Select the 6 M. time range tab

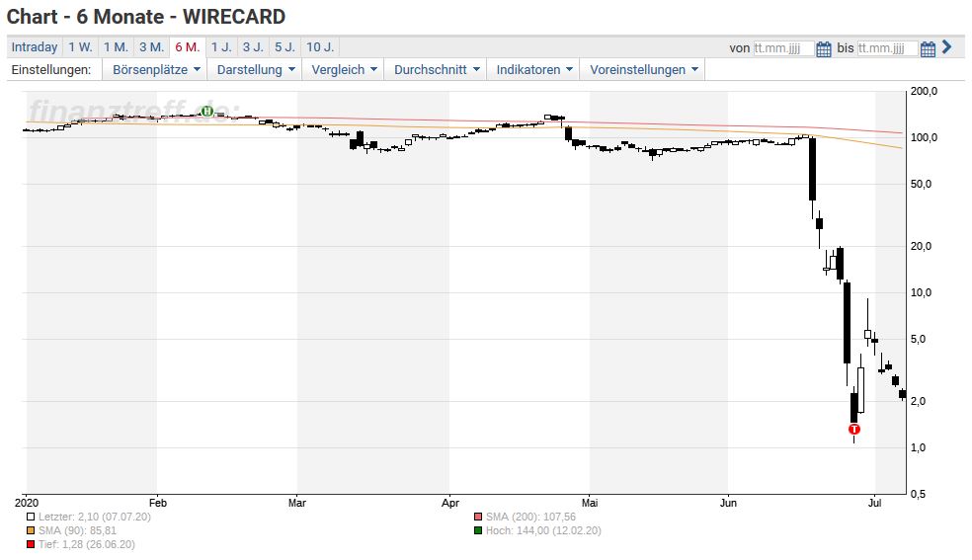click(x=188, y=47)
